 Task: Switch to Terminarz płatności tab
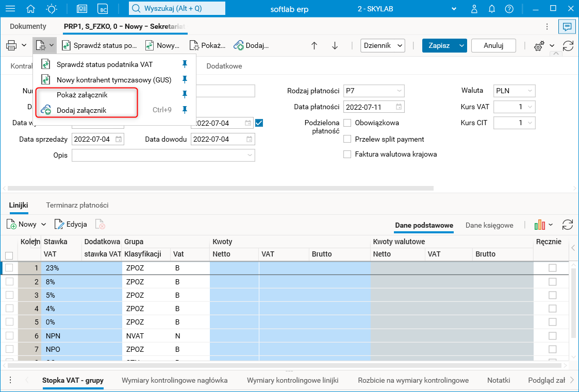tap(77, 205)
